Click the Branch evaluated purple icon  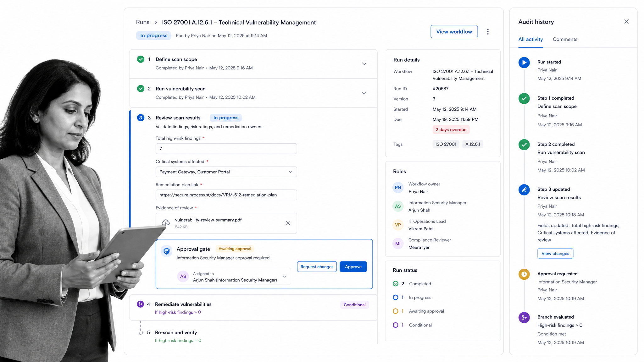pos(524,318)
